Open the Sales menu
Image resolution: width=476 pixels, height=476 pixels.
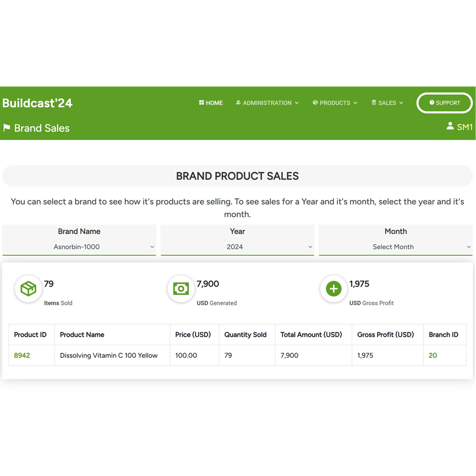point(387,103)
